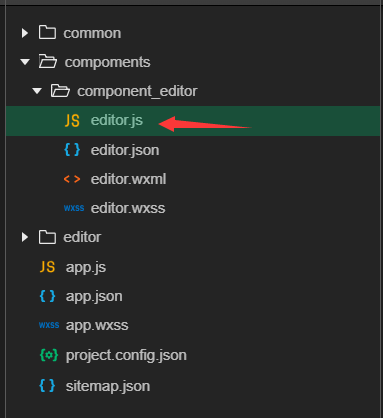The image size is (383, 418).
Task: Select the sitemap.json file name
Action: (108, 386)
